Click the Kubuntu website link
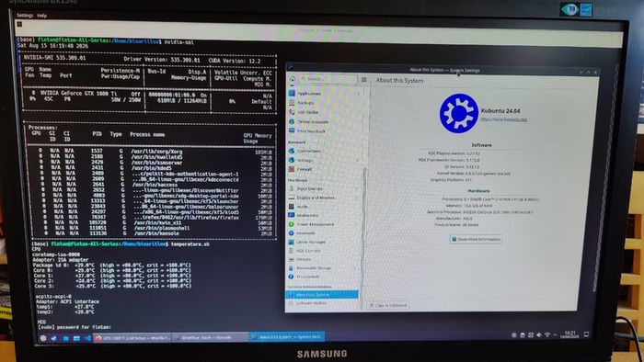This screenshot has width=644, height=362. pos(503,119)
